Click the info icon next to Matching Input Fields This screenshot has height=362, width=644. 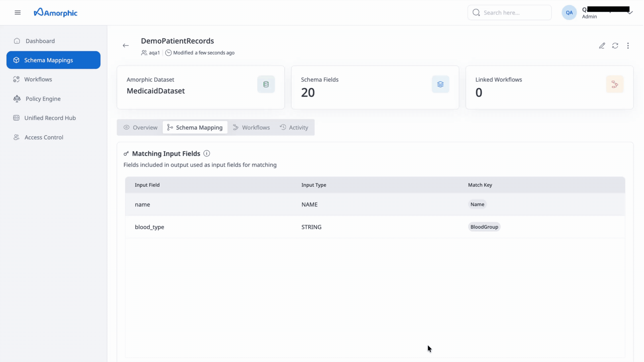coord(207,154)
